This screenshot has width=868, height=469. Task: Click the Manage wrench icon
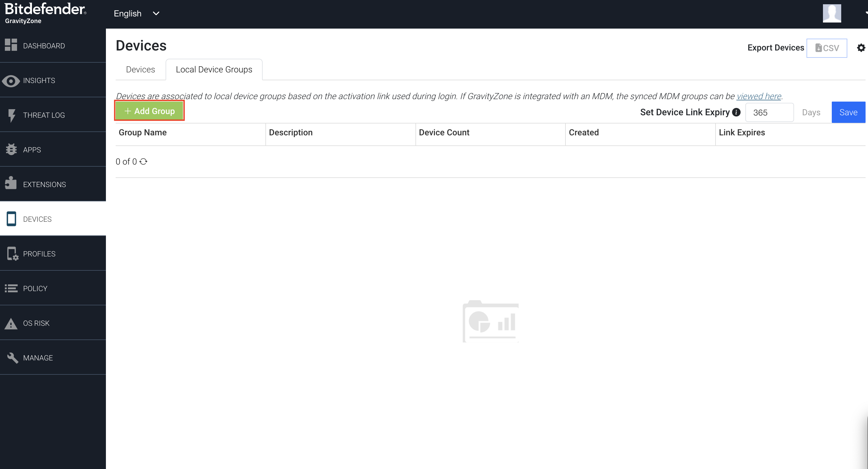click(x=12, y=358)
